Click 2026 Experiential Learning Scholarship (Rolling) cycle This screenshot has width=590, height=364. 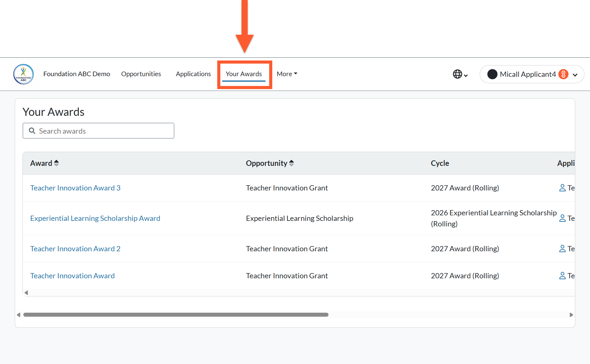(494, 218)
